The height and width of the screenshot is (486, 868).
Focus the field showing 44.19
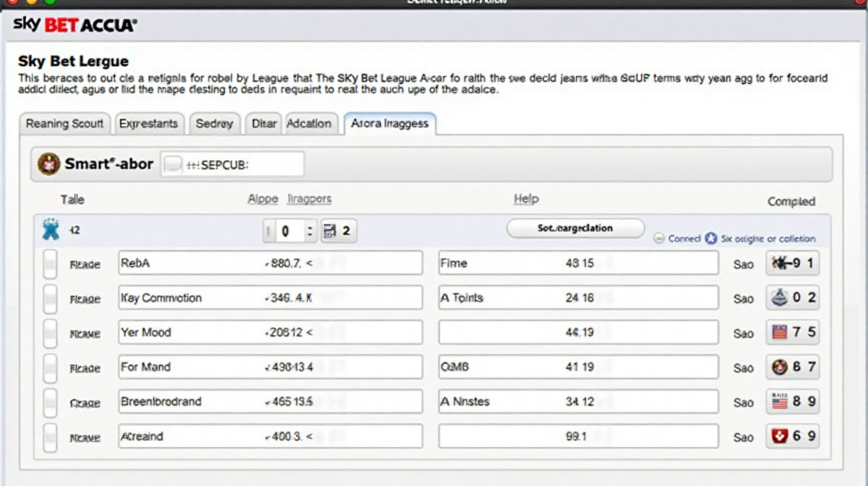pyautogui.click(x=578, y=332)
